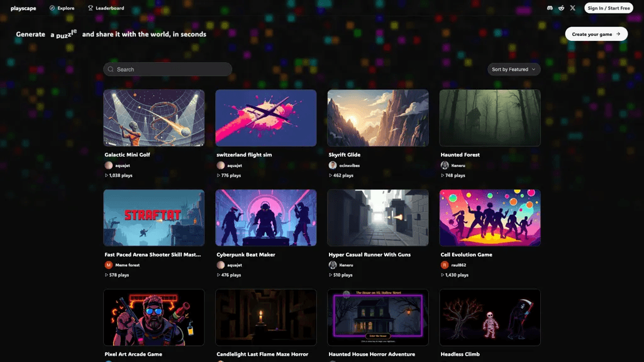Open the Cyberpunk Beat Maker thumbnail
The width and height of the screenshot is (644, 362).
pyautogui.click(x=266, y=217)
